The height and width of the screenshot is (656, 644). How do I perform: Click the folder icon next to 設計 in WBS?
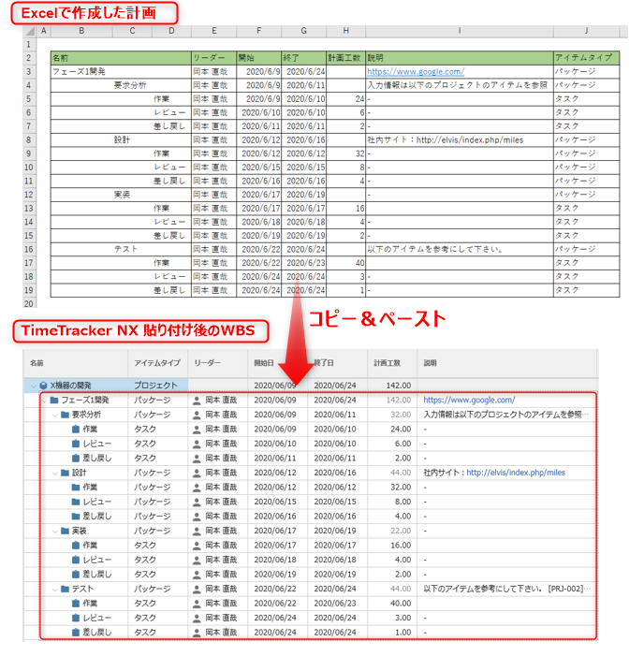[65, 473]
